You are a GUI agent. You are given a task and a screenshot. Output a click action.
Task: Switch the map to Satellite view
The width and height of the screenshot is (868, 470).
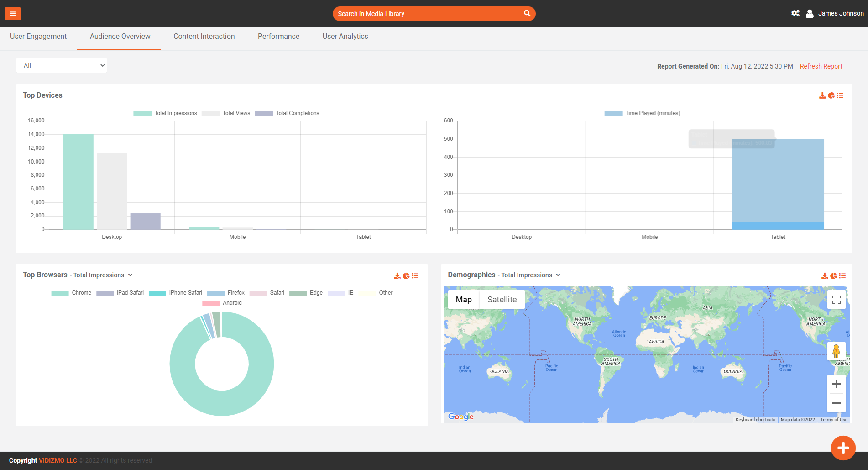tap(502, 300)
